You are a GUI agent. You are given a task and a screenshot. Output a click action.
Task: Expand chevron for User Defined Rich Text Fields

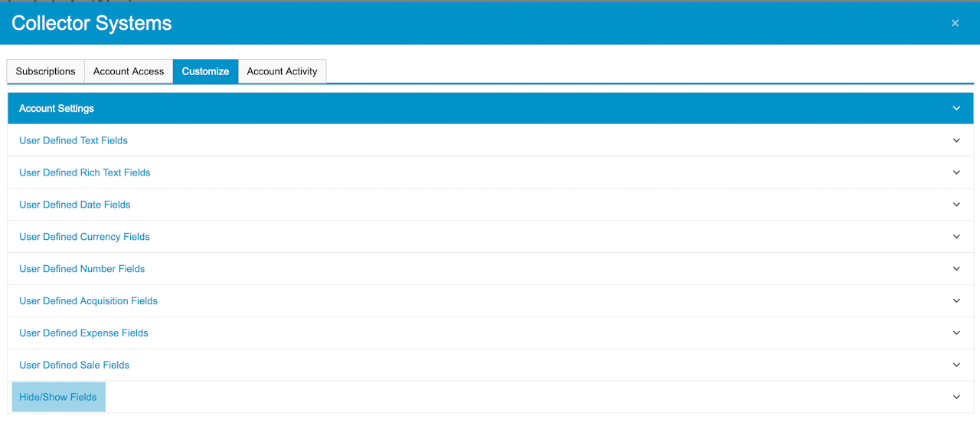point(956,172)
